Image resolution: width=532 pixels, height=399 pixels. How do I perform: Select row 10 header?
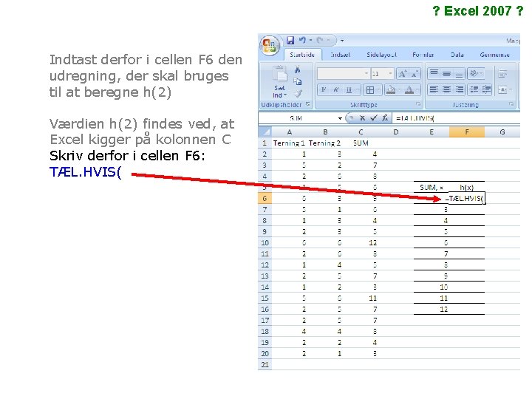click(265, 242)
